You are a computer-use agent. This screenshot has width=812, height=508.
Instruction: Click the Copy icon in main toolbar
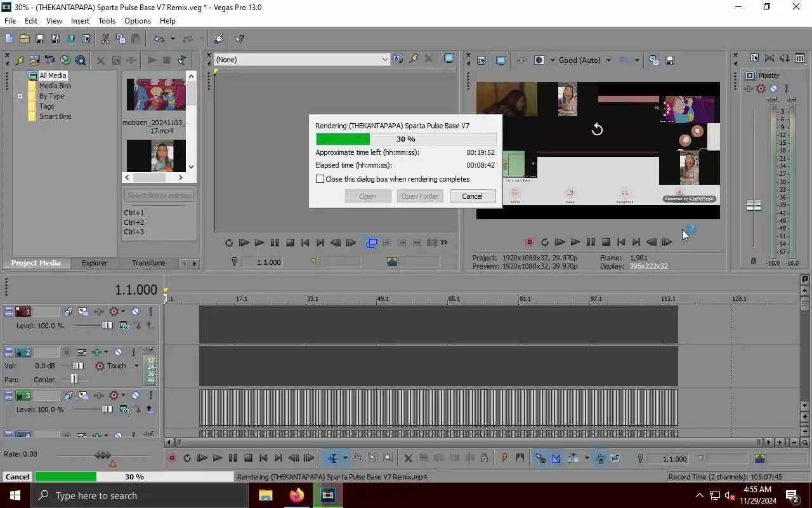(x=121, y=39)
